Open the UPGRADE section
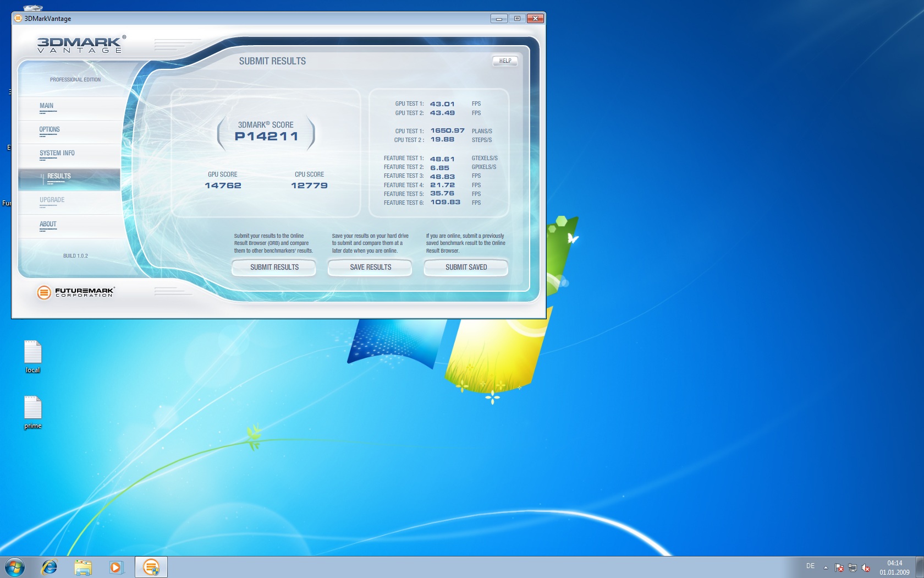This screenshot has width=924, height=578. coord(69,203)
